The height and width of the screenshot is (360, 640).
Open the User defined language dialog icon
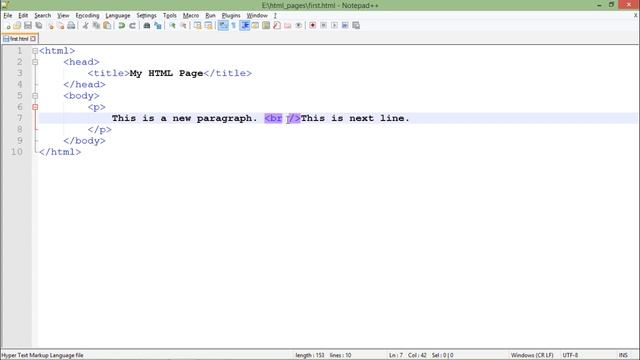(x=255, y=26)
